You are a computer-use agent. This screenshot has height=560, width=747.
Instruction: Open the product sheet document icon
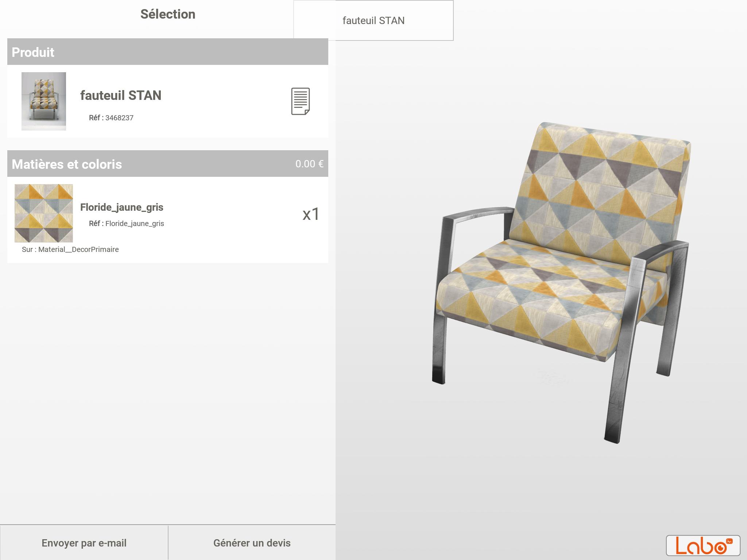(300, 101)
